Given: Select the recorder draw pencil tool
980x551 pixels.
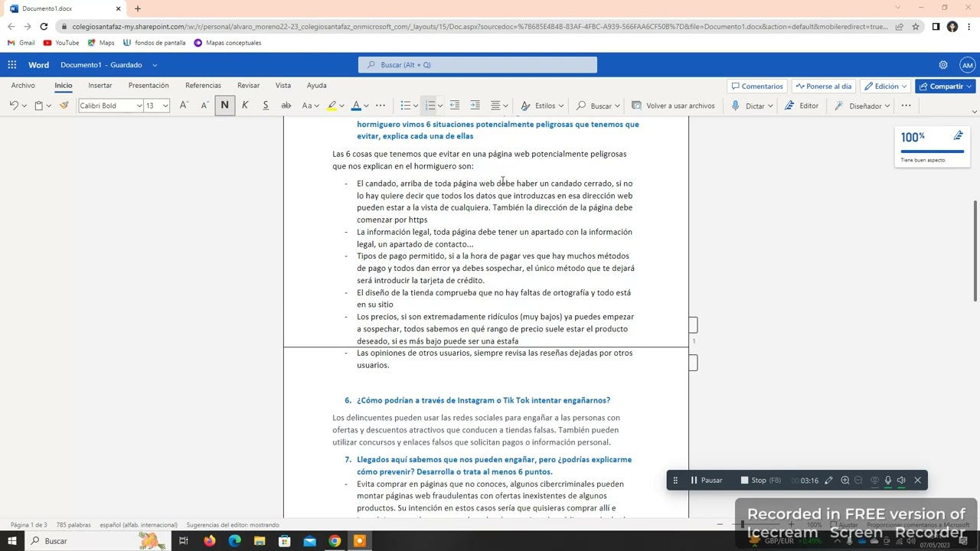Looking at the screenshot, I should tap(828, 481).
